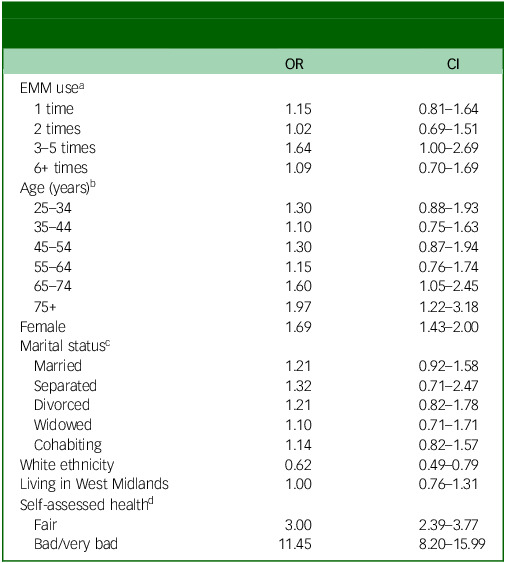Click the dark green table title bar
Viewport: 506px width, 563px height.
click(x=253, y=25)
